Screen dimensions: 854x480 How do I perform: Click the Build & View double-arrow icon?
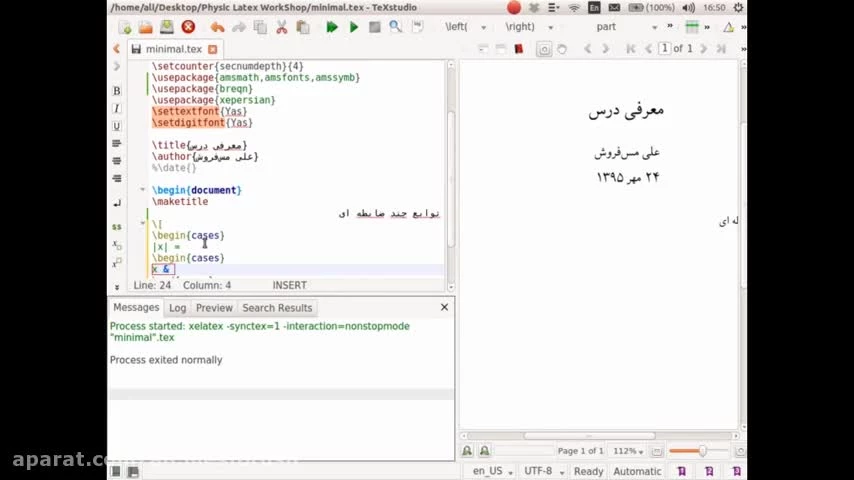[x=332, y=27]
